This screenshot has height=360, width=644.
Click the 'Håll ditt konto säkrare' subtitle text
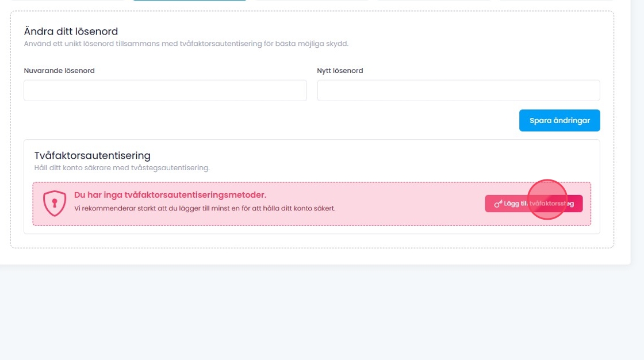tap(122, 168)
